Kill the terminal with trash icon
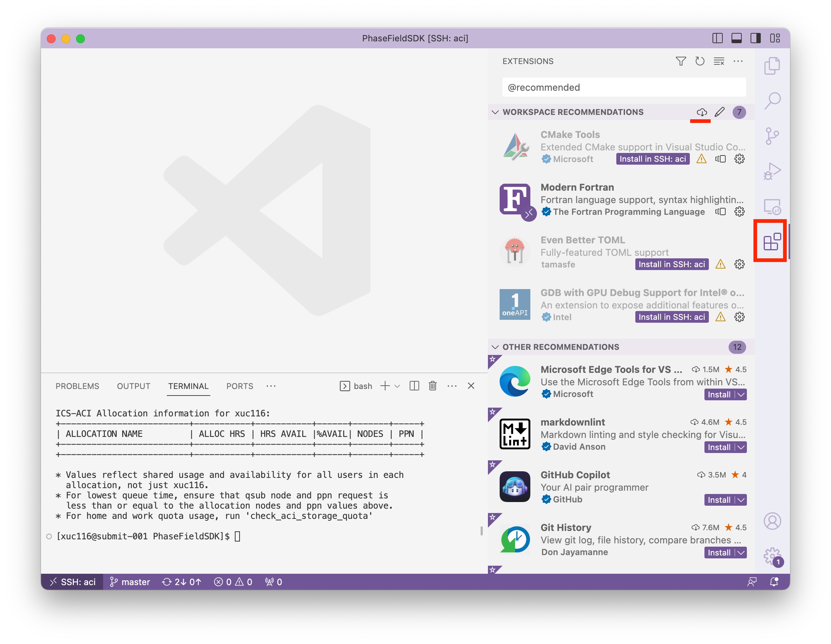831x644 pixels. pyautogui.click(x=433, y=386)
